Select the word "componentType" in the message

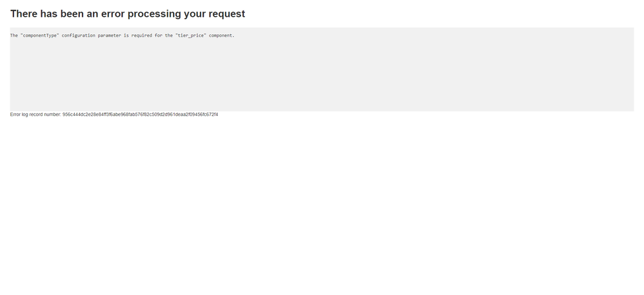(40, 35)
